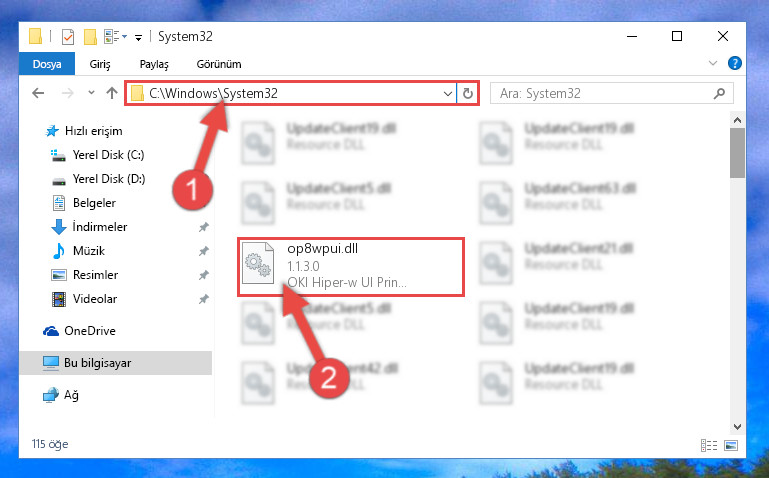The image size is (769, 478).
Task: Switch to the Görünüm ribbon tab
Action: tap(219, 64)
